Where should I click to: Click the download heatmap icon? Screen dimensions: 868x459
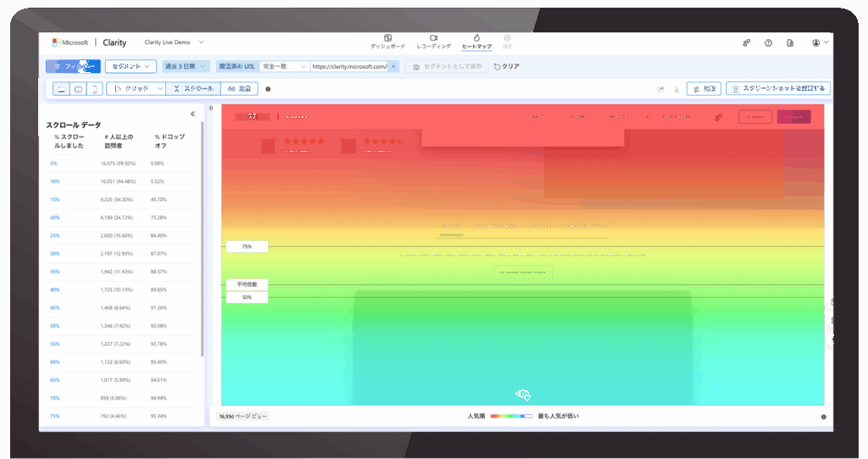(x=676, y=89)
